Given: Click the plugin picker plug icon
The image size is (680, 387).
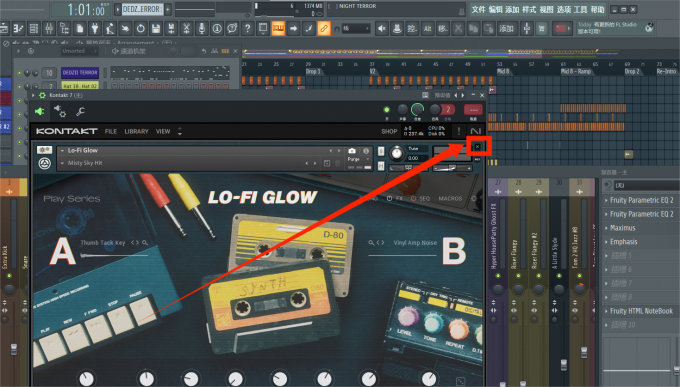Looking at the screenshot, I should pyautogui.click(x=95, y=29).
